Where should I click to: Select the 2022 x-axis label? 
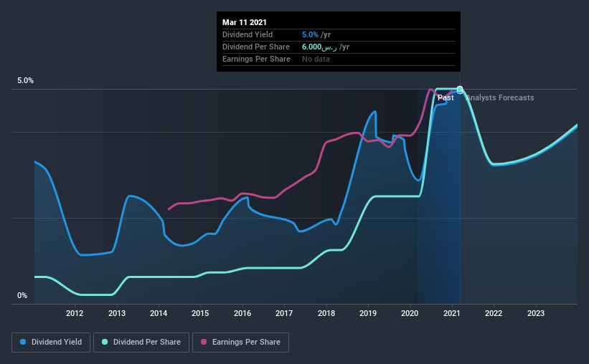point(494,313)
